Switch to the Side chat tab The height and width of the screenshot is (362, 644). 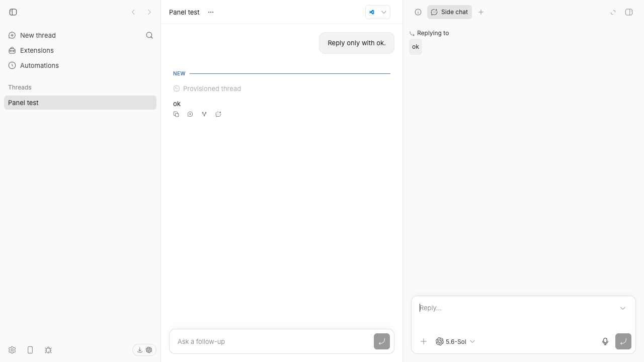pos(449,12)
